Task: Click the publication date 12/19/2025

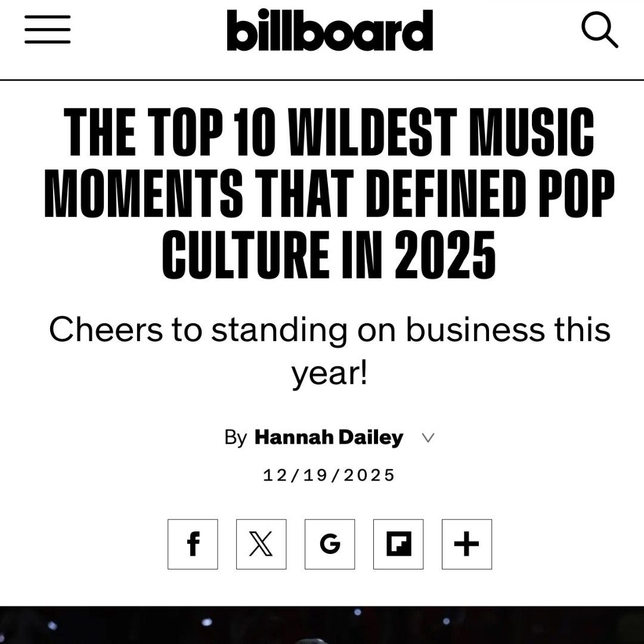Action: point(329,475)
